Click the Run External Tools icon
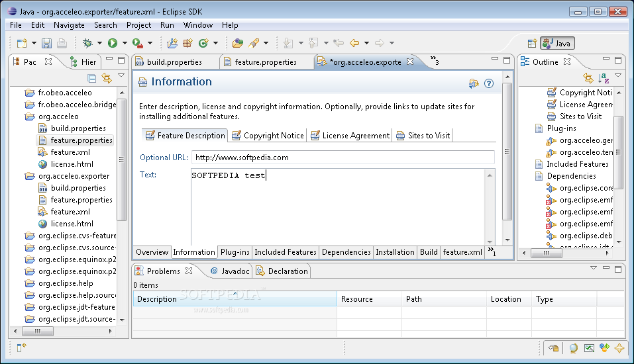 pos(138,43)
